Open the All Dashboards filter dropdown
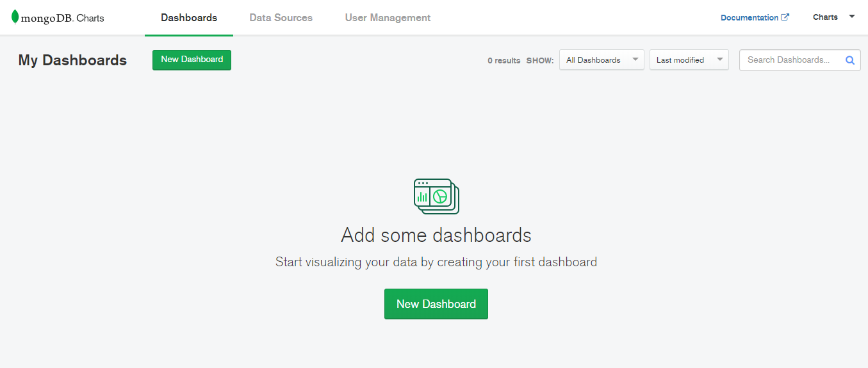 click(x=602, y=60)
